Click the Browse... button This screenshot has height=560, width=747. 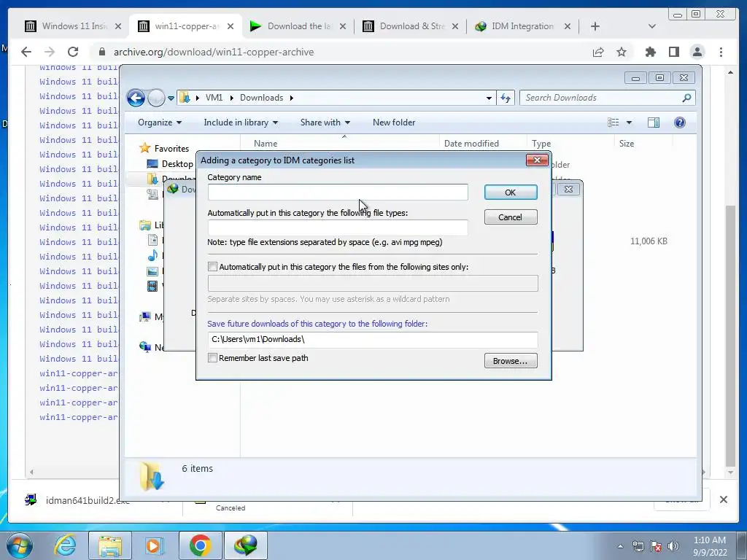click(x=510, y=361)
